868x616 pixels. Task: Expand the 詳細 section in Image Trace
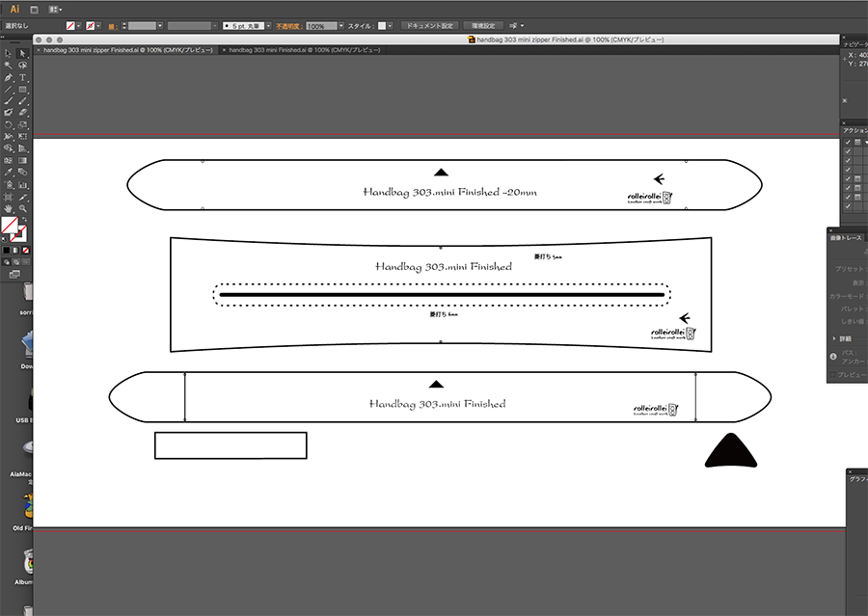pos(834,339)
